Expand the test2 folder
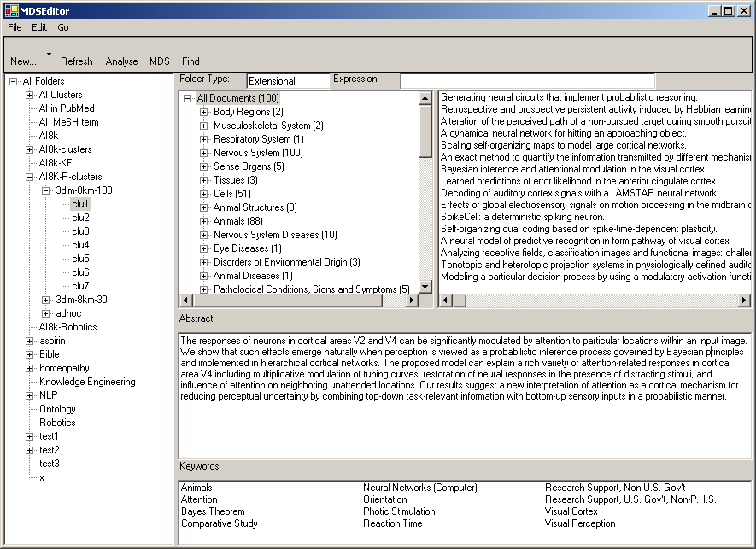Image resolution: width=756 pixels, height=549 pixels. point(29,451)
